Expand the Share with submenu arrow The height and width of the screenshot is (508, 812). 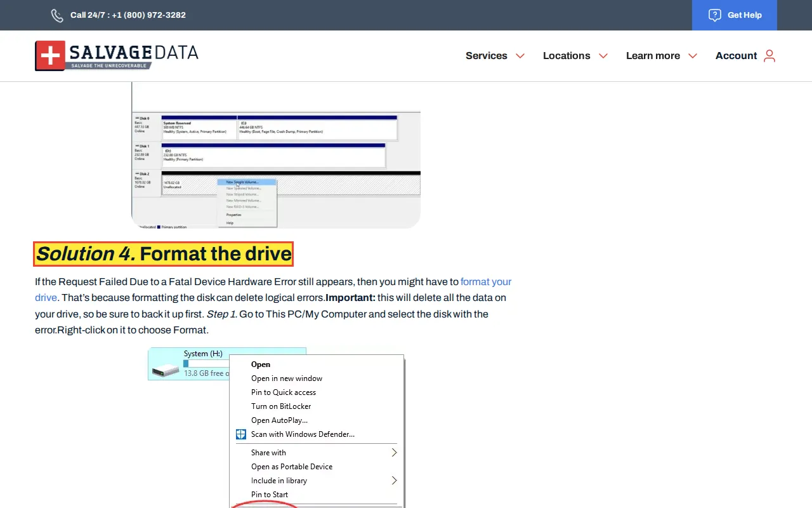pos(394,453)
